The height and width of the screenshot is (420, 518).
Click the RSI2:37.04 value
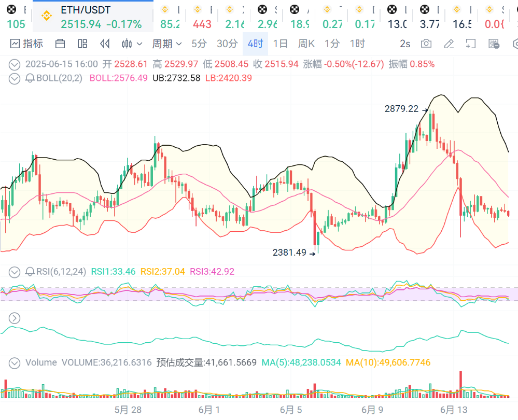(x=163, y=272)
